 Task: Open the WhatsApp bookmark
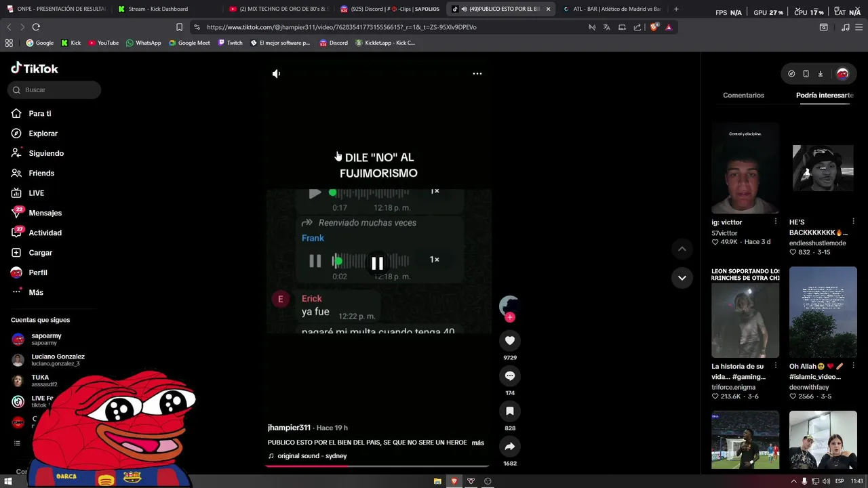143,43
